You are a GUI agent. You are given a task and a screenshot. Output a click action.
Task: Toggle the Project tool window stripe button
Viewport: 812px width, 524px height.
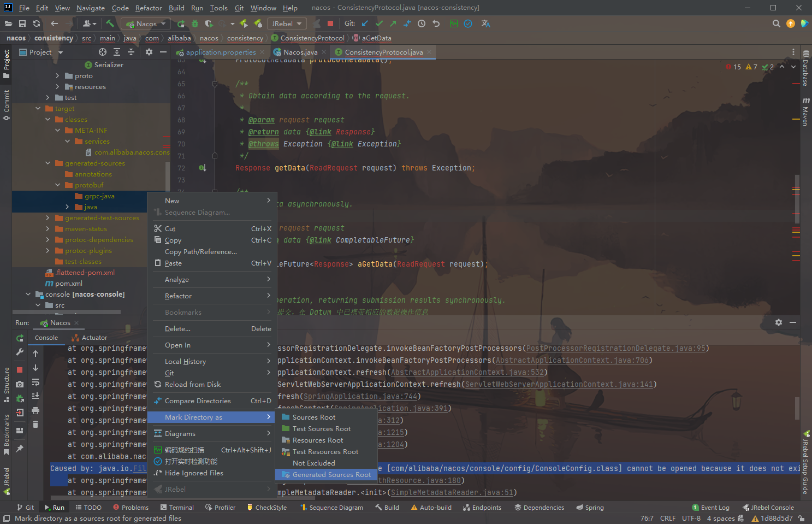coord(6,64)
